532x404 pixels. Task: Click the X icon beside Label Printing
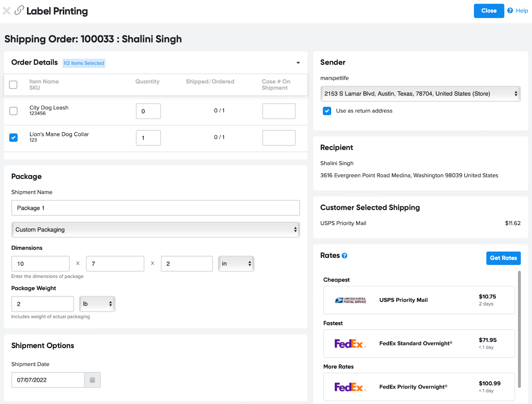click(6, 11)
